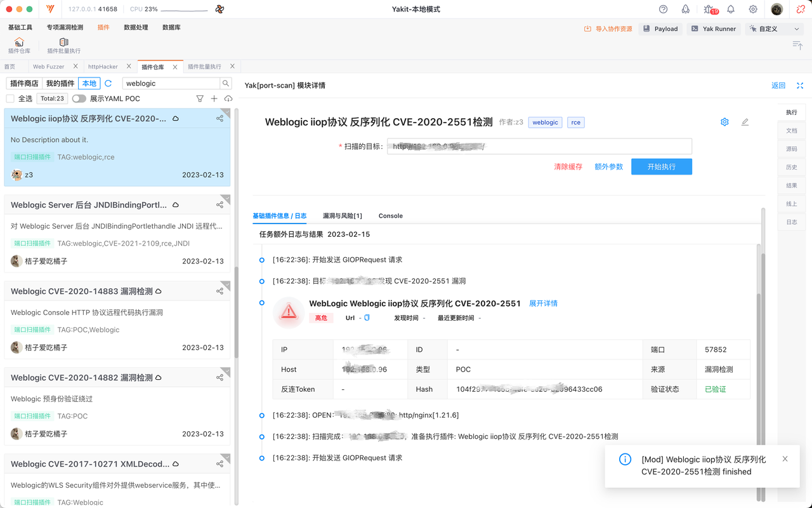812x508 pixels.
Task: Click the Yakit logo icon
Action: pos(50,10)
